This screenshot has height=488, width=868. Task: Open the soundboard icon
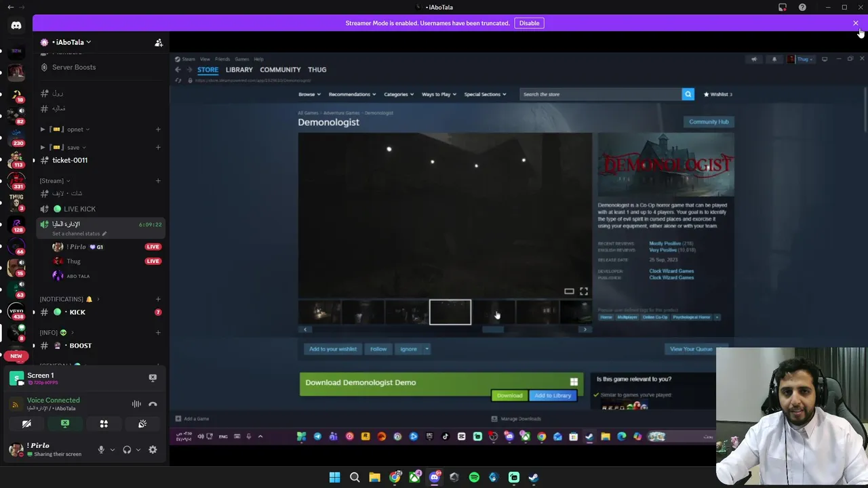(142, 424)
